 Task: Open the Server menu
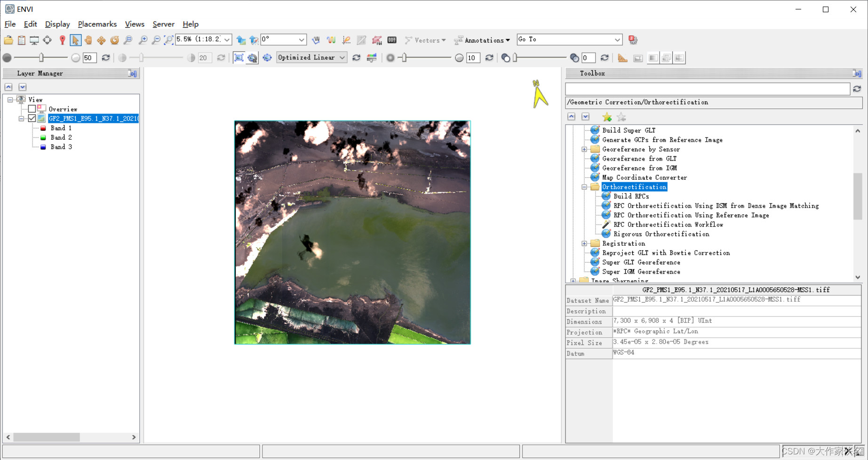pos(163,24)
